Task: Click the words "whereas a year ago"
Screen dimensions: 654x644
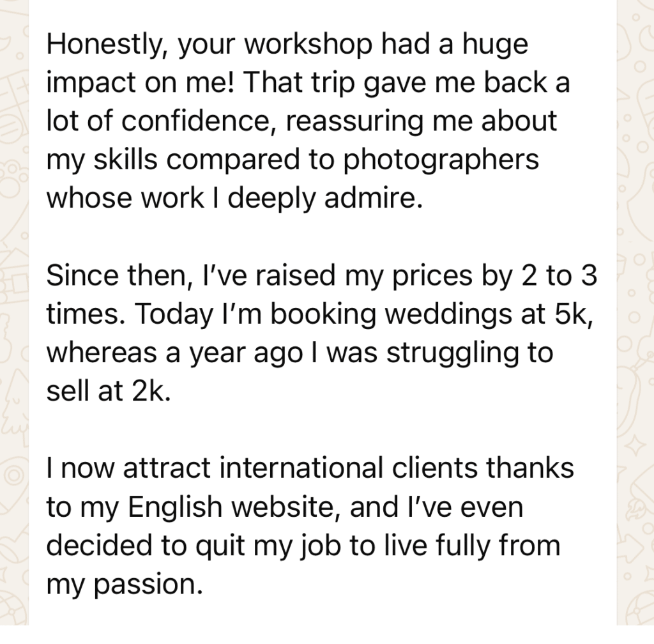Action: click(x=163, y=353)
